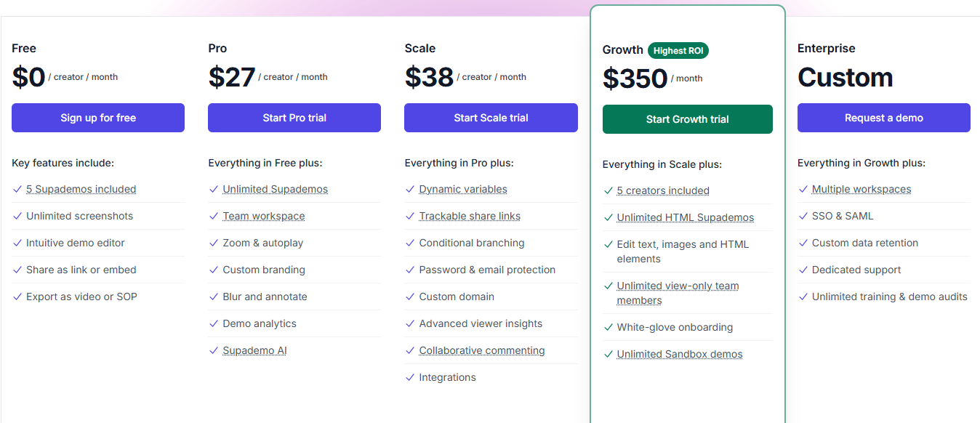Click the Multiple workspaces link
980x423 pixels.
(861, 189)
